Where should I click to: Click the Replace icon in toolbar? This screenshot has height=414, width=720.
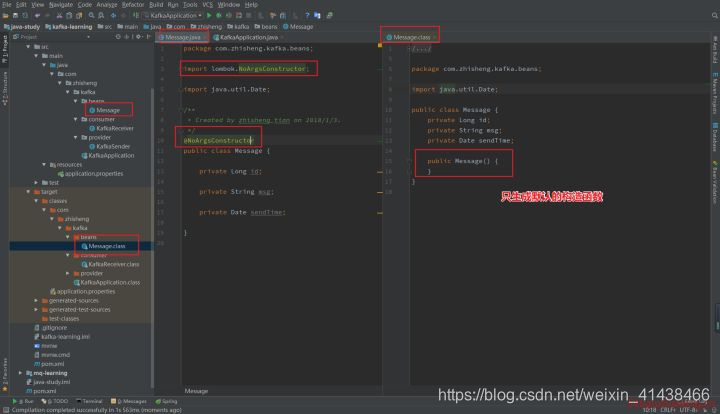click(101, 16)
